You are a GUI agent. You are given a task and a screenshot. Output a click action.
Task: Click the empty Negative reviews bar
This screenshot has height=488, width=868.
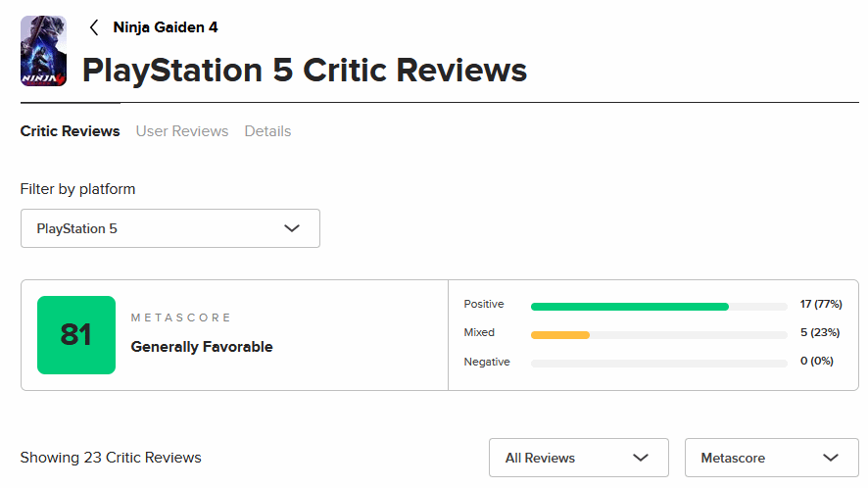(x=658, y=363)
